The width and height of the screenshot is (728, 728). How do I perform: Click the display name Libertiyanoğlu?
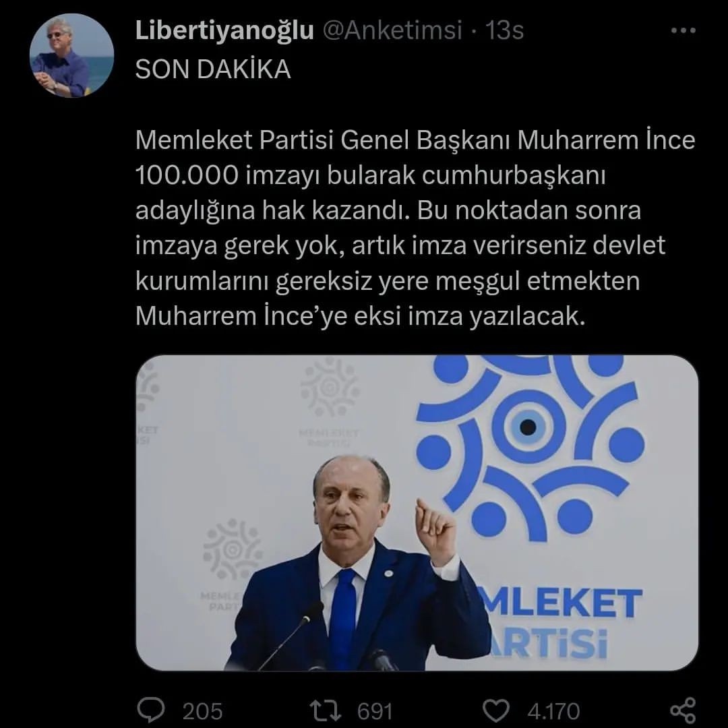point(224,30)
